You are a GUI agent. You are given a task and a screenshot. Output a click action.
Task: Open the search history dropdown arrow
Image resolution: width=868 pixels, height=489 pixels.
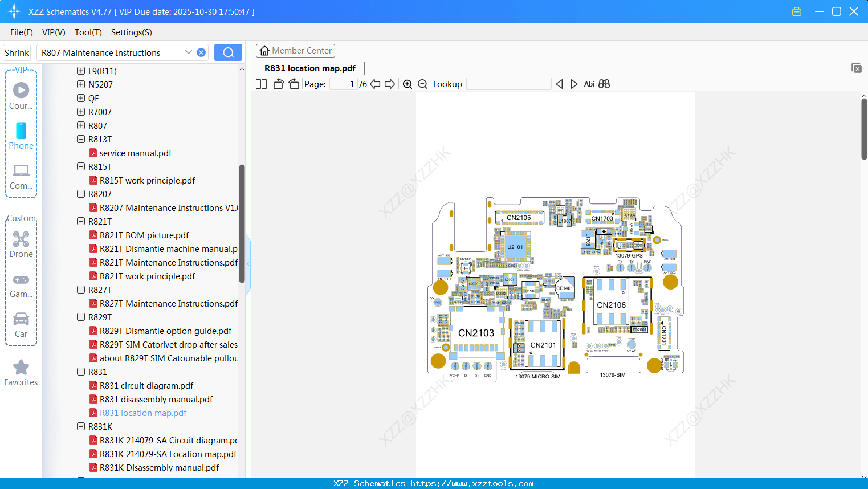click(x=189, y=52)
